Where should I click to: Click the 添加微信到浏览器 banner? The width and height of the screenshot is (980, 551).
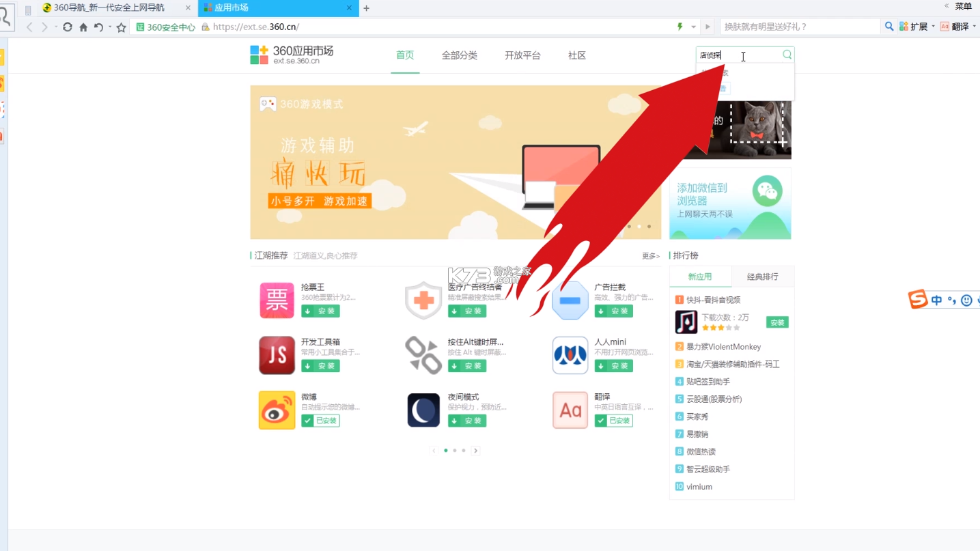730,203
